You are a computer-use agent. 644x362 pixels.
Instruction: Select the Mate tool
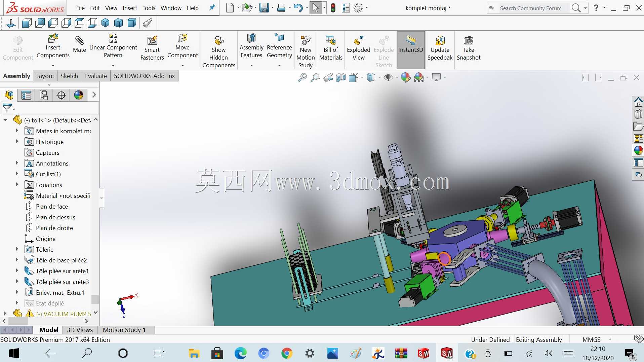[79, 45]
